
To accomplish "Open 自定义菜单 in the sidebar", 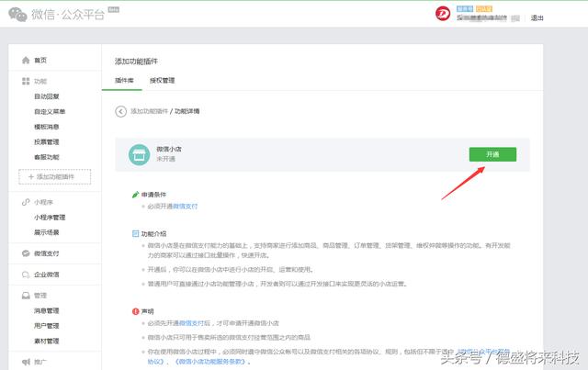I will 50,111.
